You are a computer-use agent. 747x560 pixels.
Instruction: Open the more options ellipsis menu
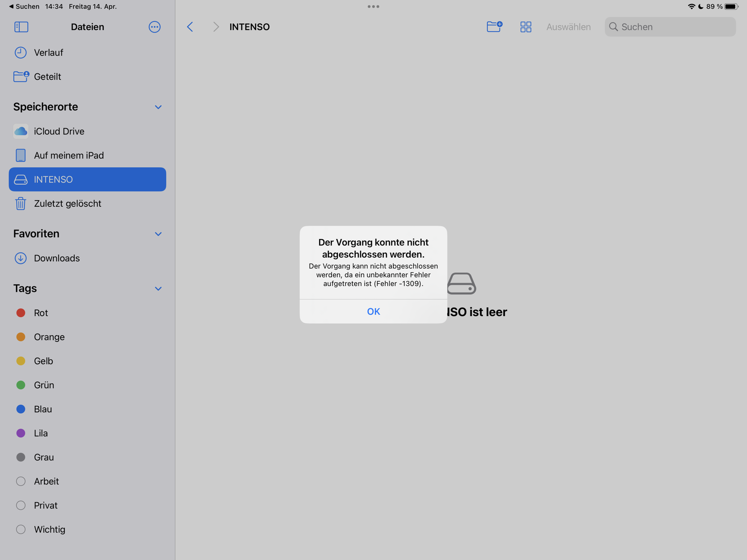pyautogui.click(x=154, y=27)
